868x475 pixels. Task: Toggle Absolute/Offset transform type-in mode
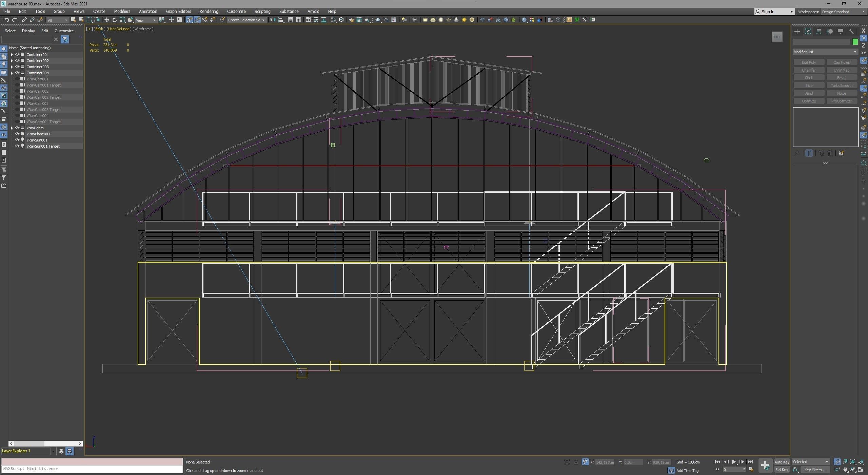585,462
